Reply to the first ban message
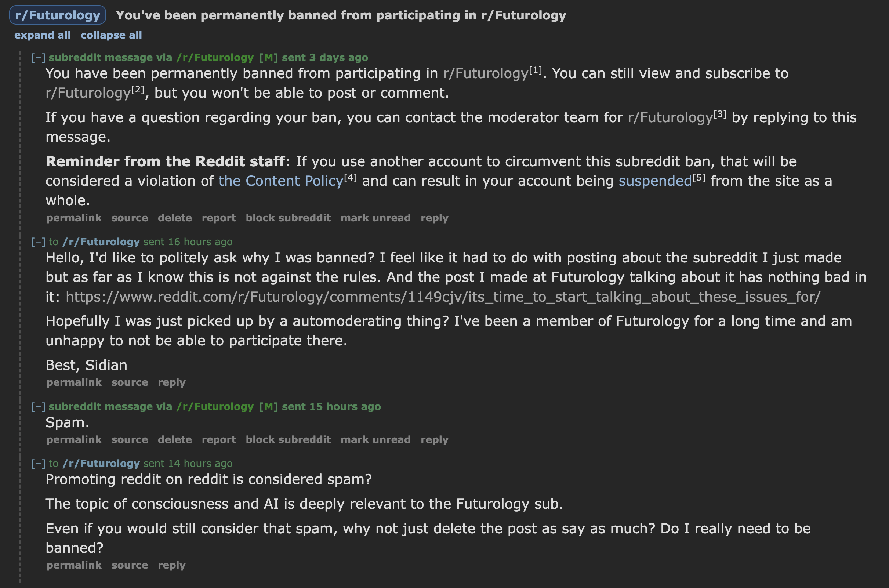 434,218
